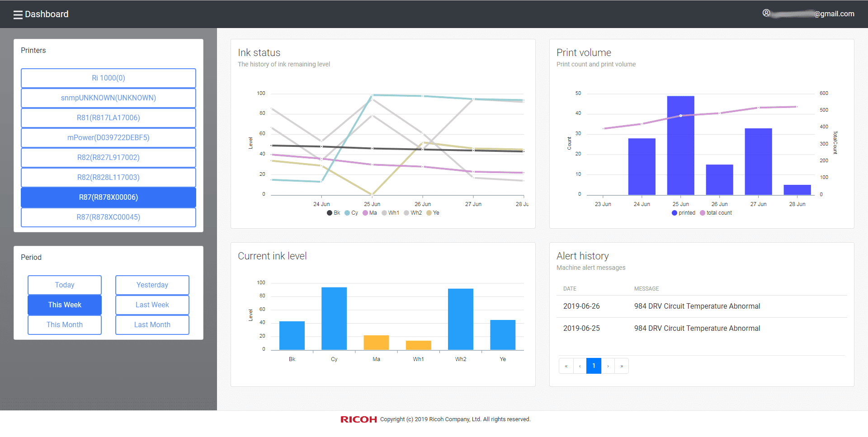Select page 1 in Alert history pagination
The height and width of the screenshot is (437, 868).
594,366
